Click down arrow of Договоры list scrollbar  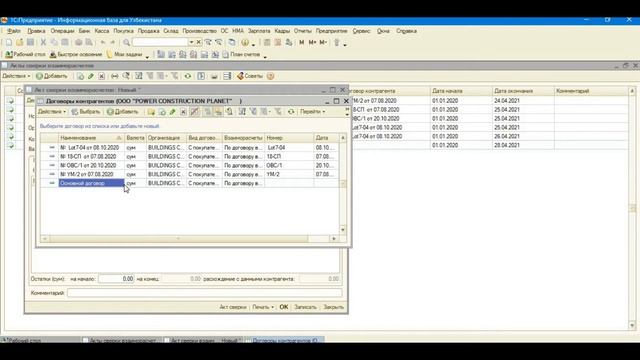tap(342, 230)
